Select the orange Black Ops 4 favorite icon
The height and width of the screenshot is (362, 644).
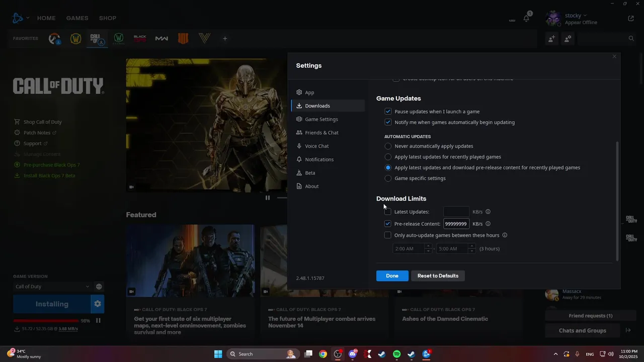click(183, 39)
